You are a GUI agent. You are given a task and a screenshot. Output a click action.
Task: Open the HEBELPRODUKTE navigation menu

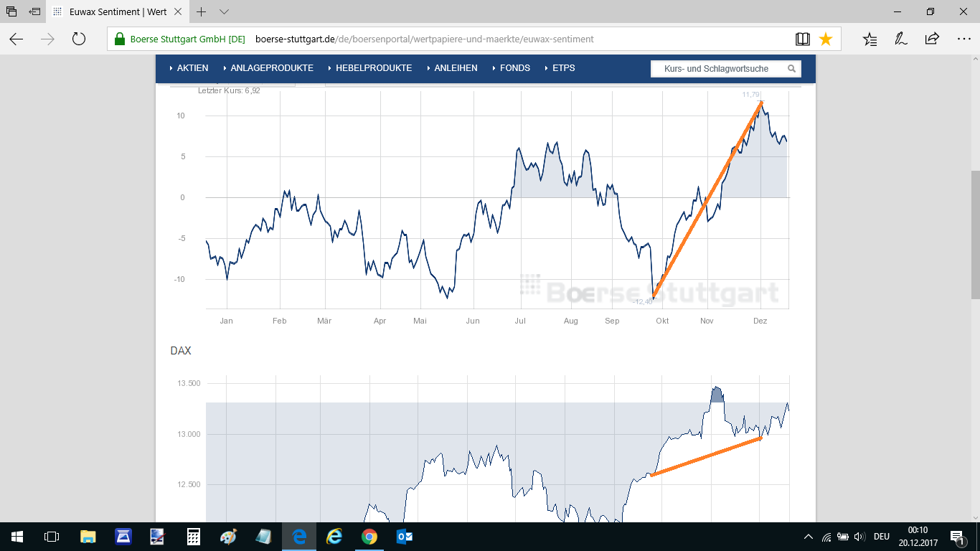click(374, 68)
